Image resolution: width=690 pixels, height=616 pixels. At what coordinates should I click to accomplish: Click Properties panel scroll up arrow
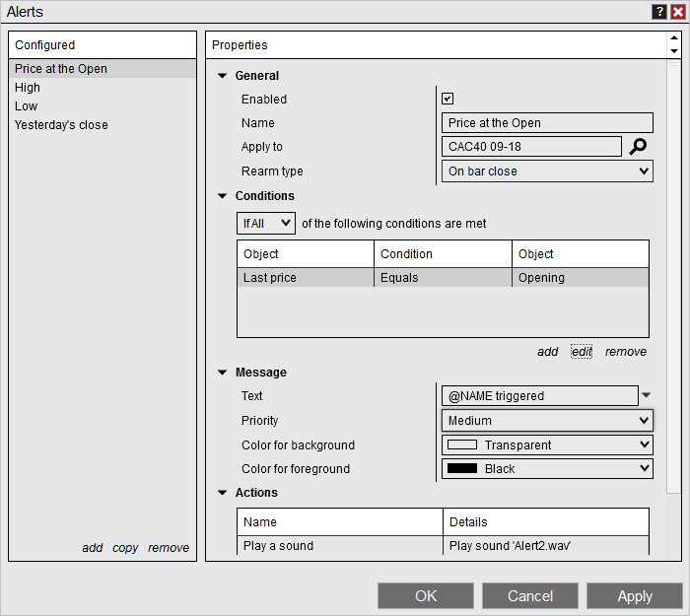(673, 37)
